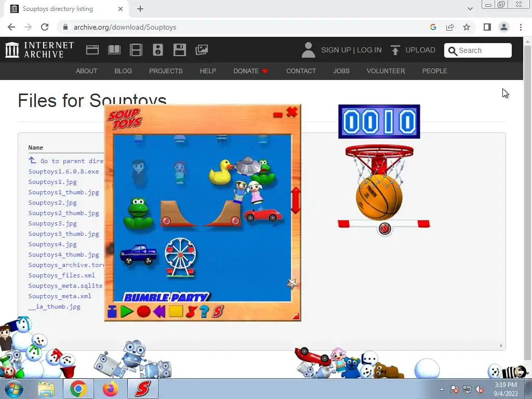Open the DONATE menu item
The height and width of the screenshot is (399, 532).
coord(250,71)
